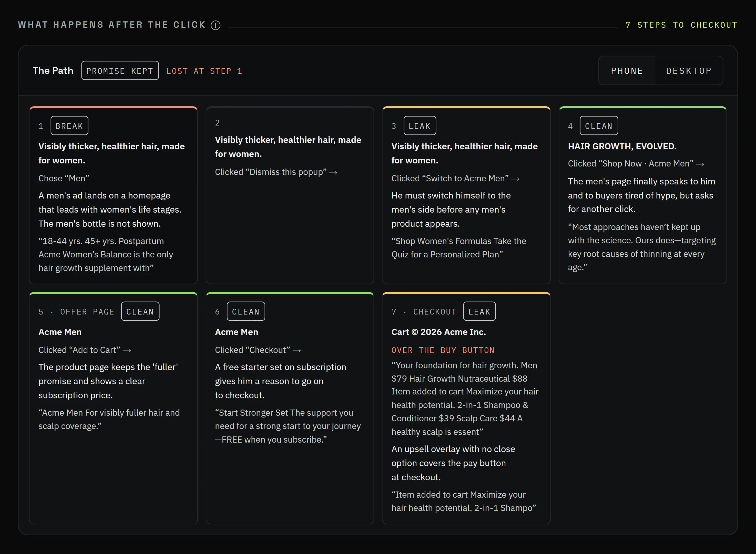Click the 'WHAT HAPPENS AFTER THE CLICK' heading

coord(112,25)
